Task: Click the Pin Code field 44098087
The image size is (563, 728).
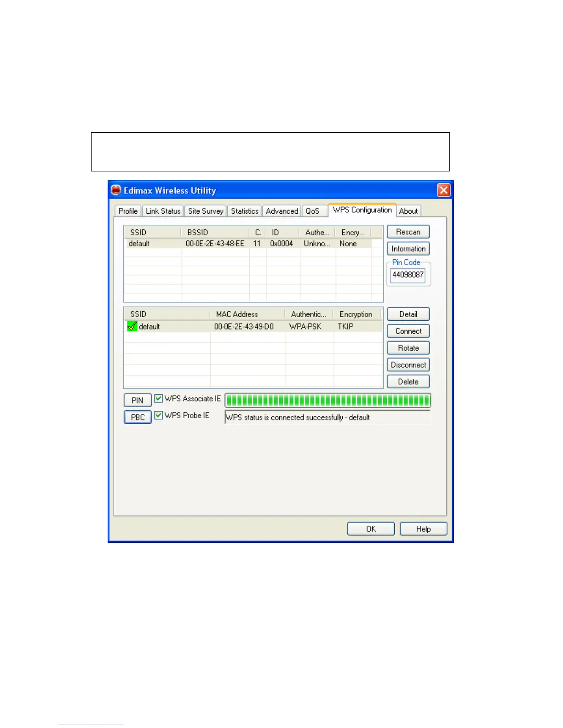Action: [408, 275]
